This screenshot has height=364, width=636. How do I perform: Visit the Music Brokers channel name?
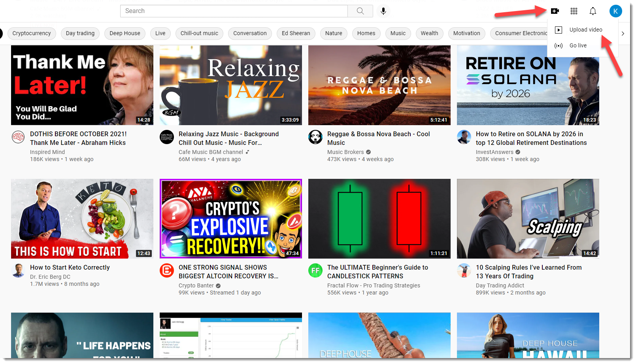[x=345, y=152]
